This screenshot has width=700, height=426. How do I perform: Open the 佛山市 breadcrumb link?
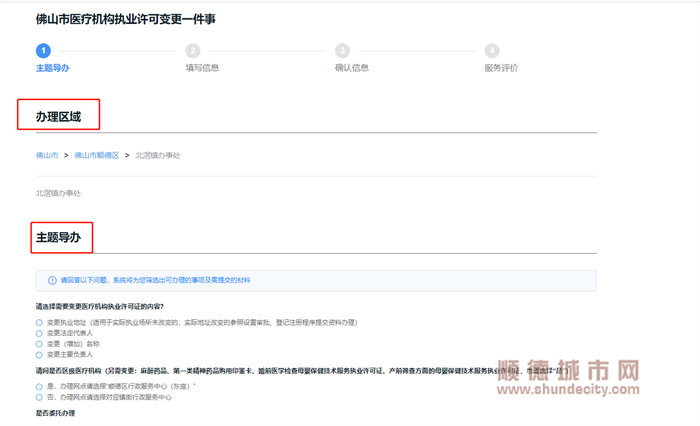click(x=47, y=156)
